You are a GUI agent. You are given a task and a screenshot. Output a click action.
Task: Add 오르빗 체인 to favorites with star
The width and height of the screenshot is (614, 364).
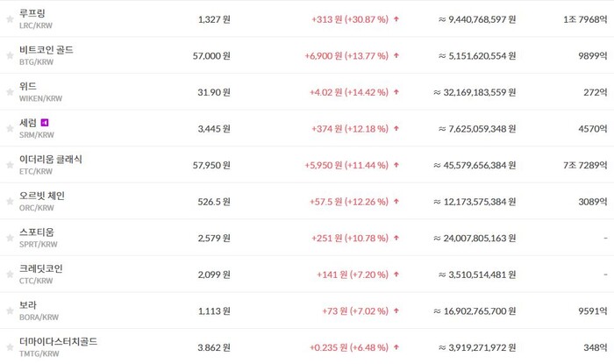pos(10,201)
